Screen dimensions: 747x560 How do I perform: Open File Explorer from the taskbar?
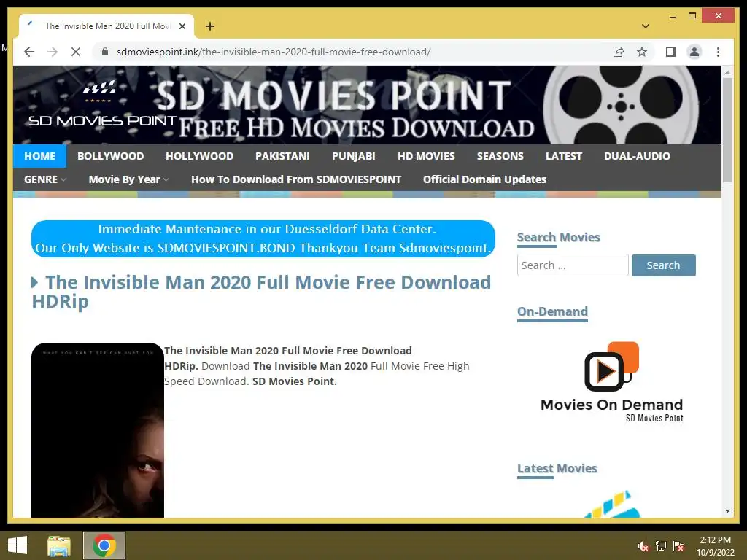click(59, 545)
